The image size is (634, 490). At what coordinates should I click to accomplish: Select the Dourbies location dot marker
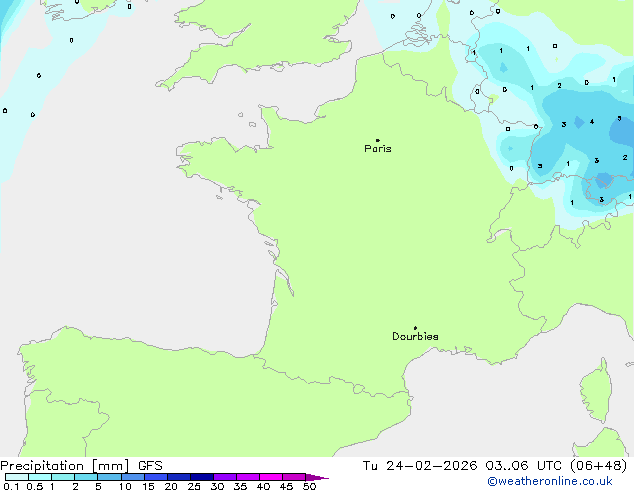pyautogui.click(x=415, y=328)
